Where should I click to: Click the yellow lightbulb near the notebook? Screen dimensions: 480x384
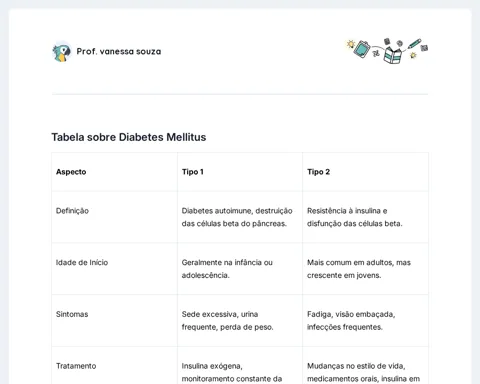(x=350, y=44)
